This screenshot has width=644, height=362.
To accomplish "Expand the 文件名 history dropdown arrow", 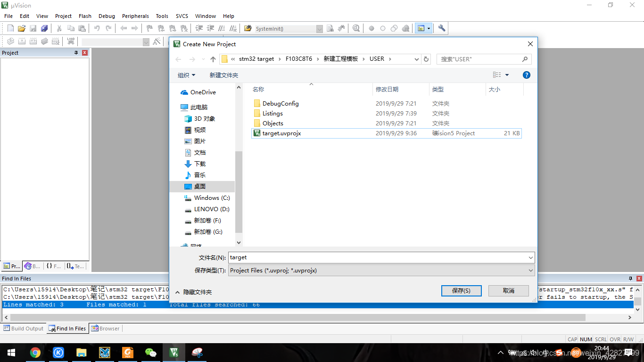I will 531,258.
